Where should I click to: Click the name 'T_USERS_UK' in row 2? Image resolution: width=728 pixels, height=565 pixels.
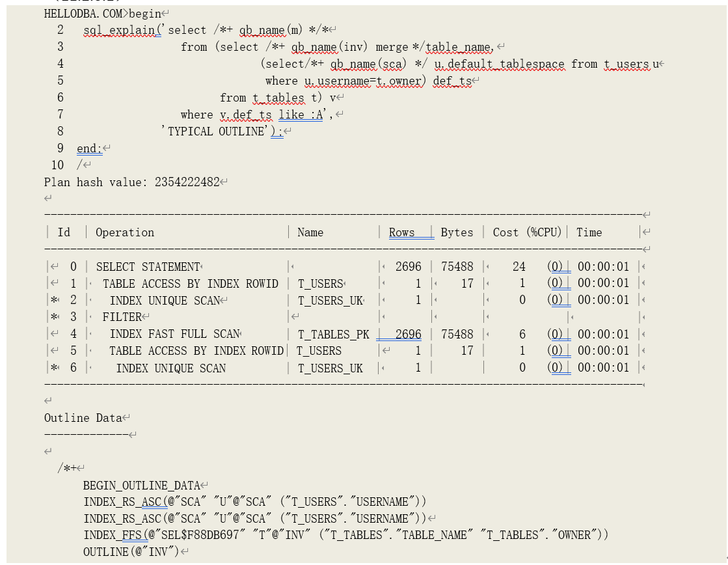(x=330, y=301)
